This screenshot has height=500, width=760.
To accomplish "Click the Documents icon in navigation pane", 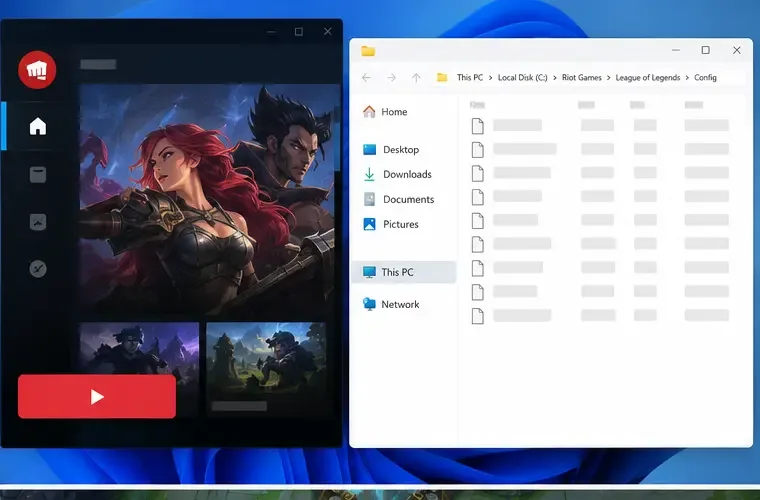I will [x=369, y=199].
